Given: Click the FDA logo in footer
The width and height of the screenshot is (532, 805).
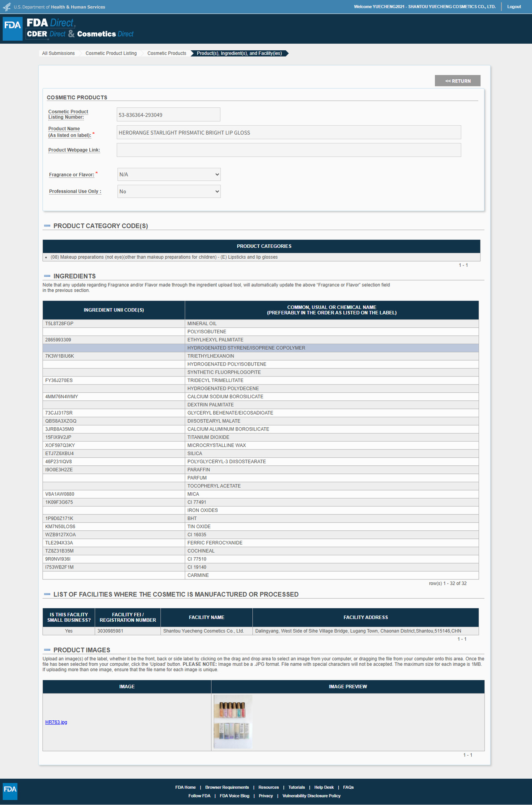Looking at the screenshot, I should pos(10,791).
